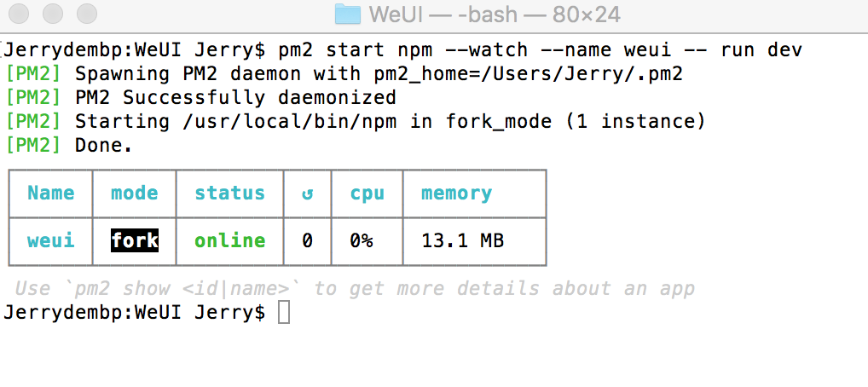Zoom the Terminal window
The height and width of the screenshot is (387, 868).
(86, 14)
